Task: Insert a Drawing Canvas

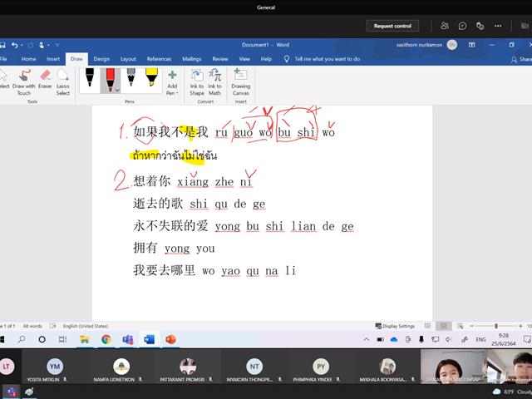Action: pos(240,82)
